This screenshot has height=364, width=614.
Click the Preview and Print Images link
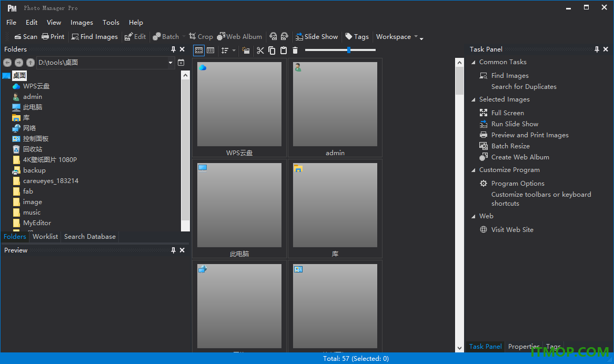(530, 135)
